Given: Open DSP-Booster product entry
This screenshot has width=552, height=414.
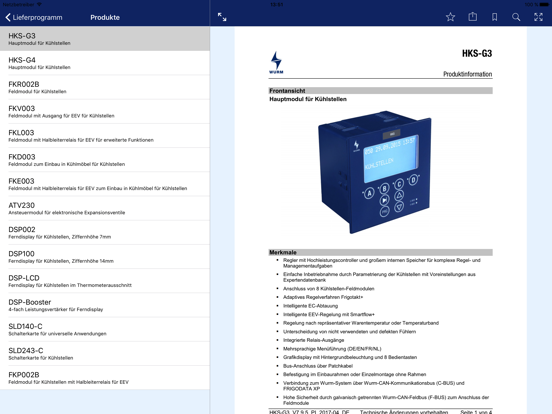Looking at the screenshot, I should tap(105, 305).
